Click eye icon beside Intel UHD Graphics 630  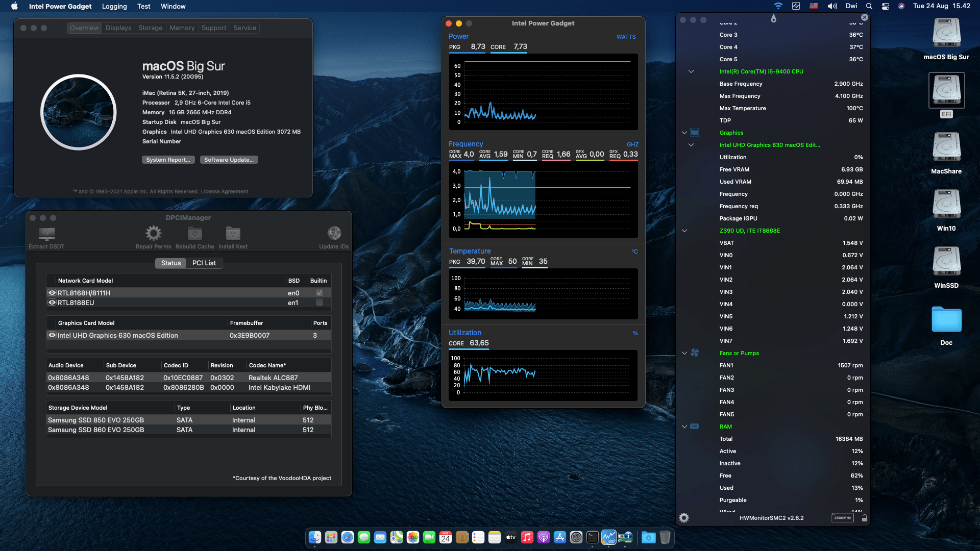click(x=52, y=335)
